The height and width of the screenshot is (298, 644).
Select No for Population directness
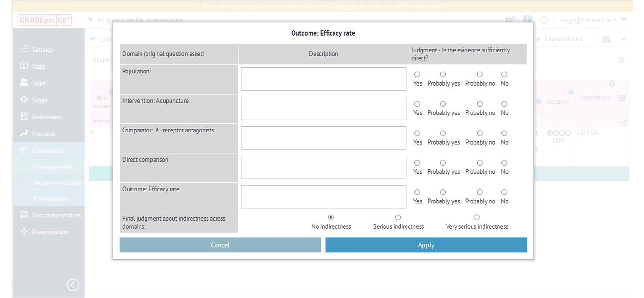coord(504,74)
